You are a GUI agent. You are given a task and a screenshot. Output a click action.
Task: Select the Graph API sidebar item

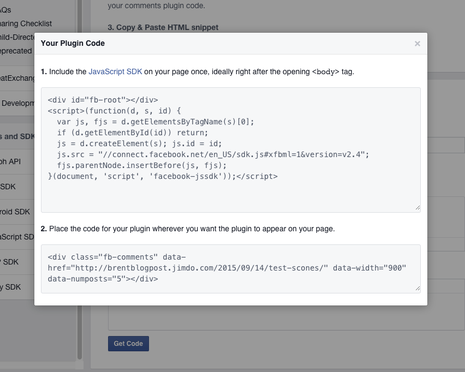(x=10, y=161)
